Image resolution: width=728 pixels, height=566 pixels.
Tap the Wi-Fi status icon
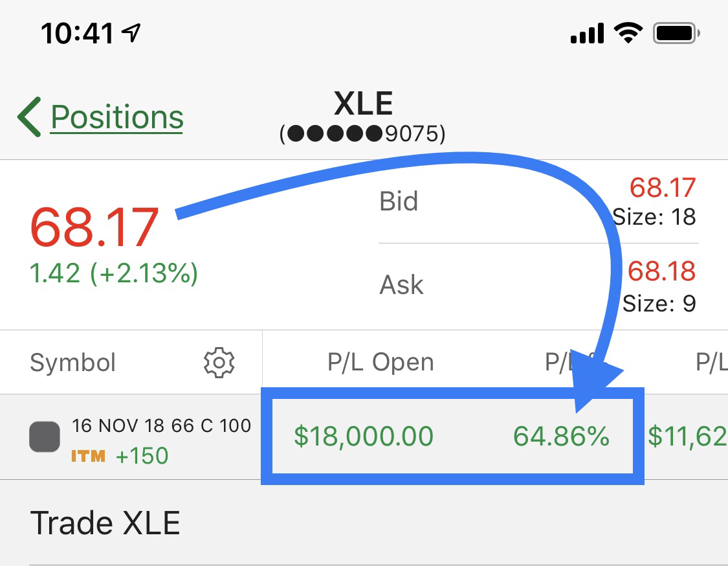628,32
